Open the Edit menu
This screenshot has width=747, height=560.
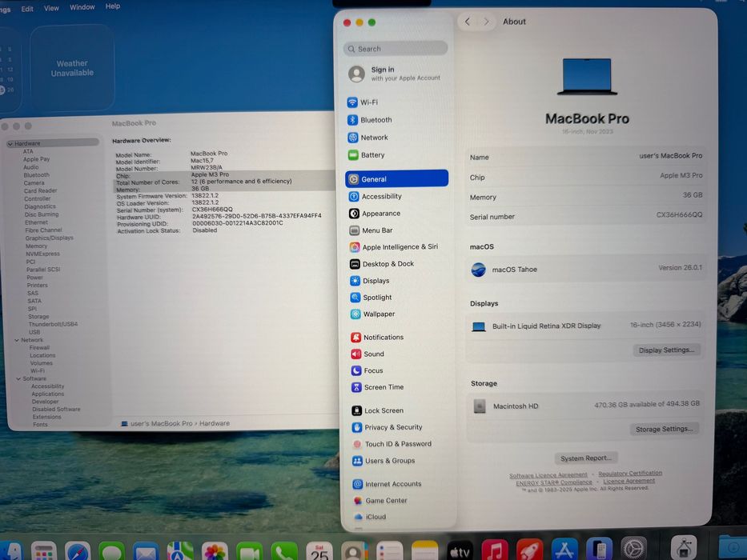27,9
